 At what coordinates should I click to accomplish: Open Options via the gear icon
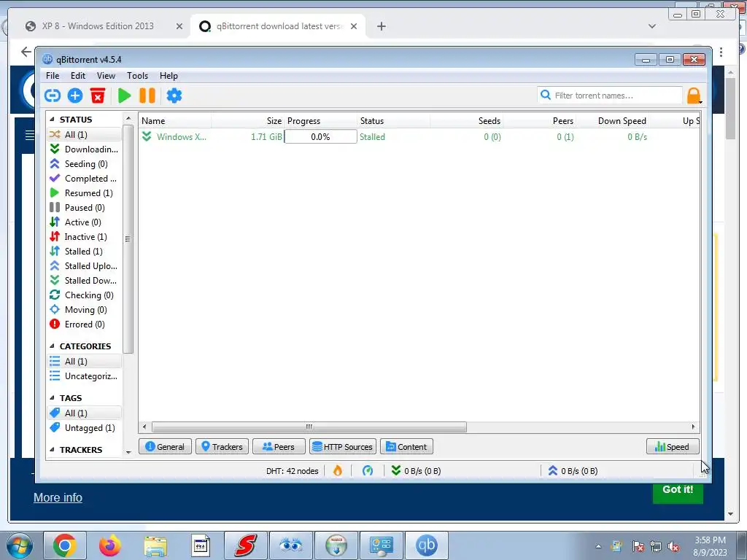[x=174, y=96]
